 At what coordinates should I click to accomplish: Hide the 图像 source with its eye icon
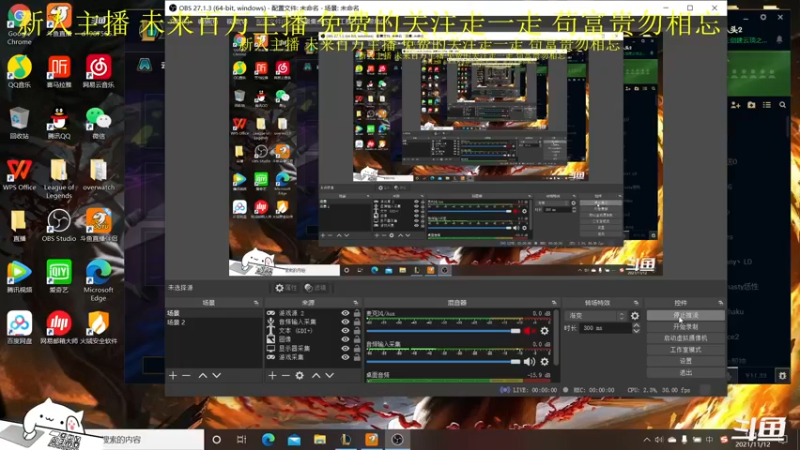point(345,339)
